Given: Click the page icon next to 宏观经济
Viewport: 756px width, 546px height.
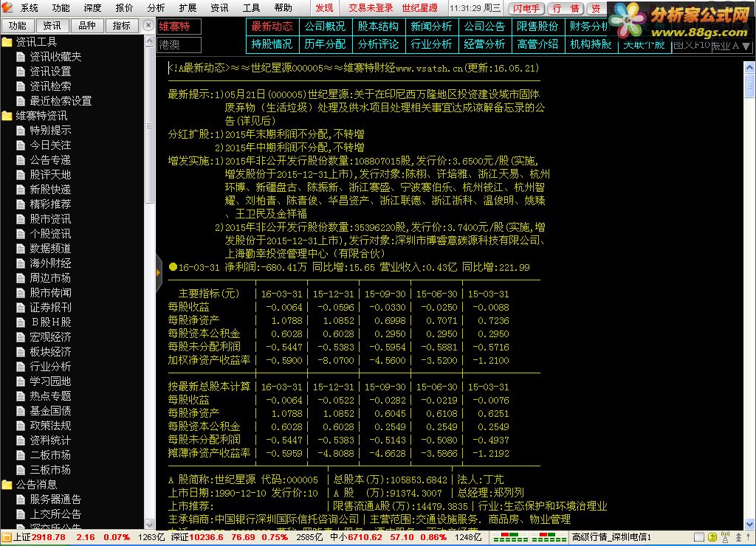Looking at the screenshot, I should (x=21, y=337).
